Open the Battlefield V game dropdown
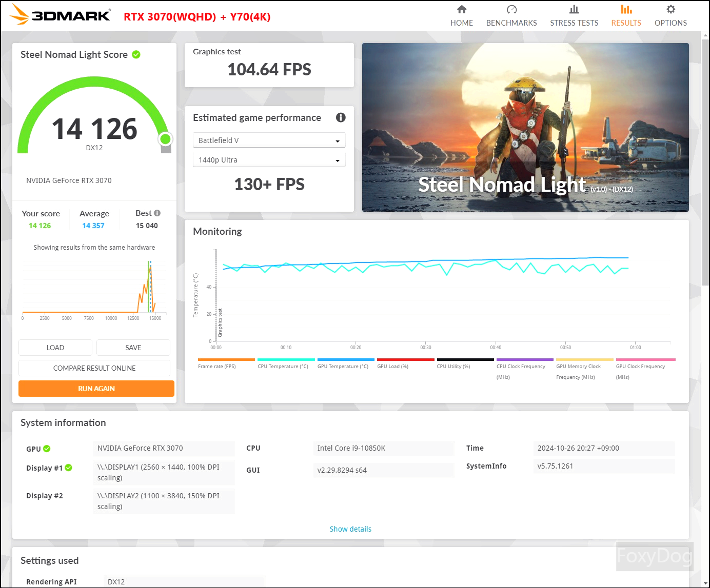The width and height of the screenshot is (710, 588). pyautogui.click(x=269, y=140)
